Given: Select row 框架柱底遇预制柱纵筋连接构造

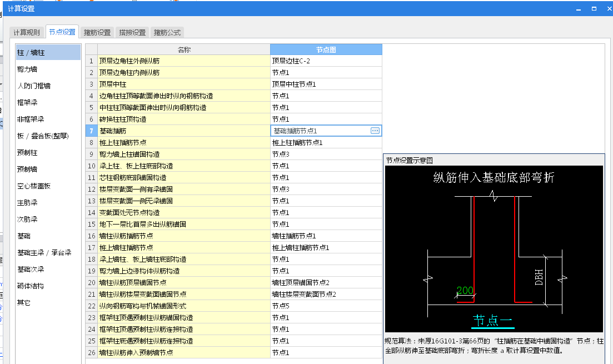Looking at the screenshot, I should (184, 341).
